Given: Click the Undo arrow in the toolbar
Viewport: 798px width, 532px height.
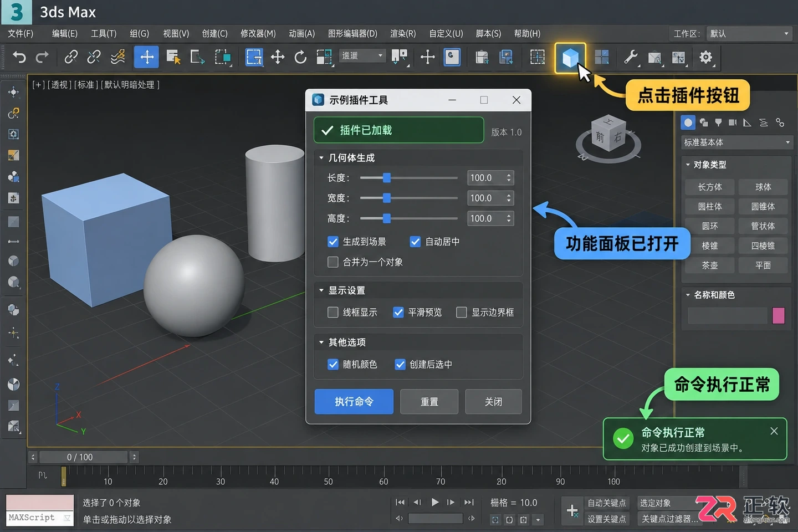Looking at the screenshot, I should [19, 57].
